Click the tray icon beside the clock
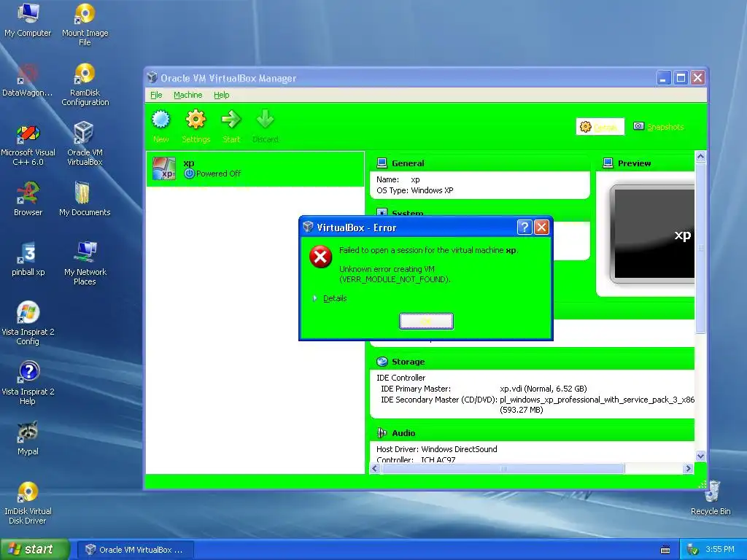Image resolution: width=747 pixels, height=560 pixels. pos(692,550)
